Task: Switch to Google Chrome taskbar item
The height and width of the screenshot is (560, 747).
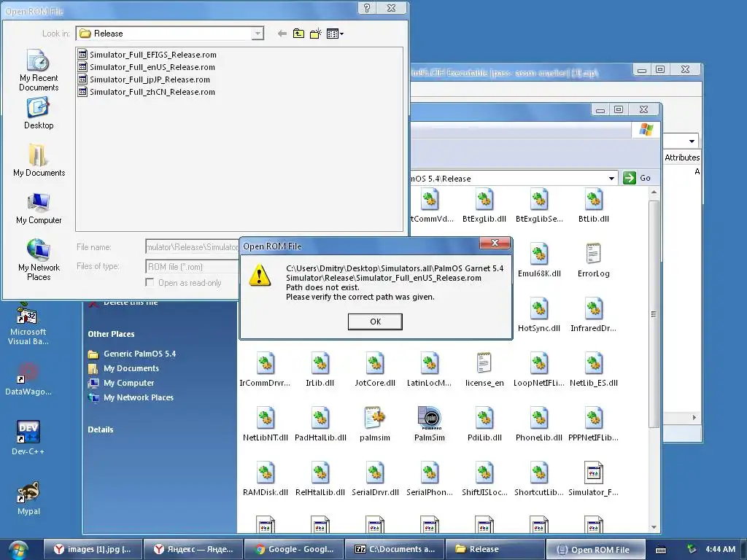Action: click(x=293, y=549)
